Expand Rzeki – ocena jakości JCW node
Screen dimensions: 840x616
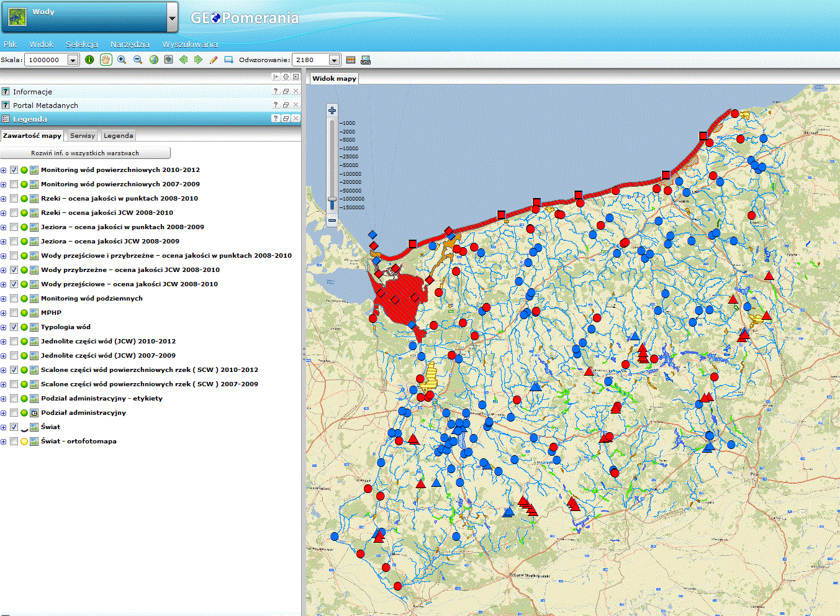coord(4,213)
